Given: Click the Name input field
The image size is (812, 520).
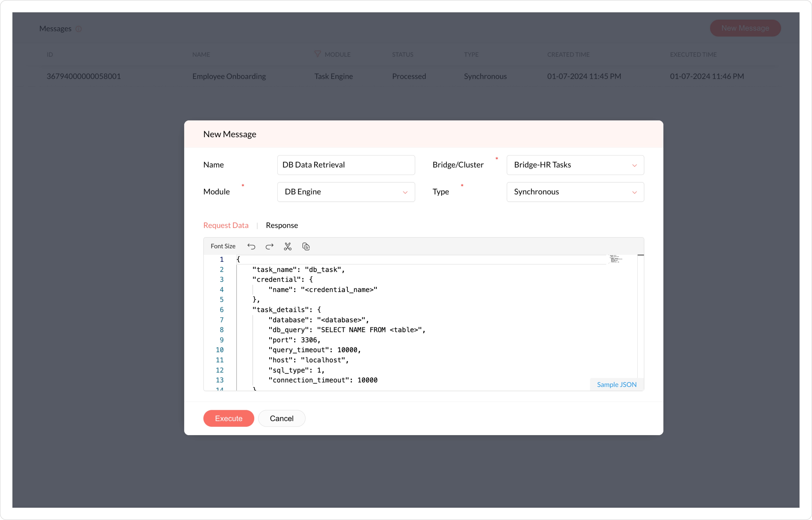Looking at the screenshot, I should click(x=346, y=165).
